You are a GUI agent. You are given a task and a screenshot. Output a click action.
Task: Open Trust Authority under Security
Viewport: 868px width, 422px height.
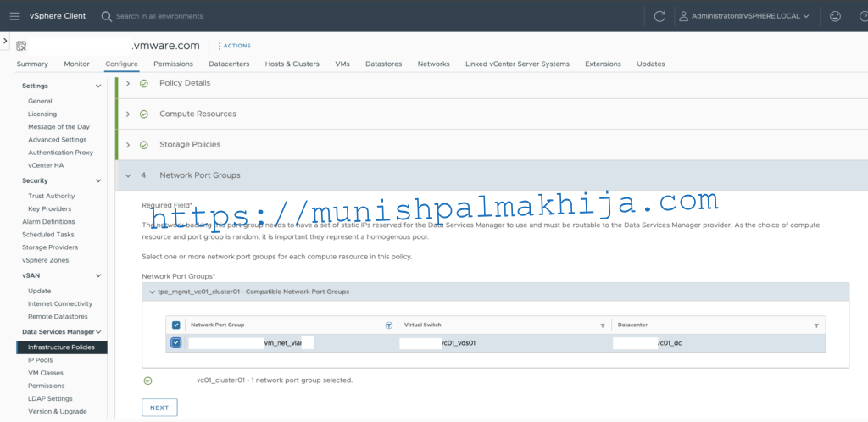(52, 196)
